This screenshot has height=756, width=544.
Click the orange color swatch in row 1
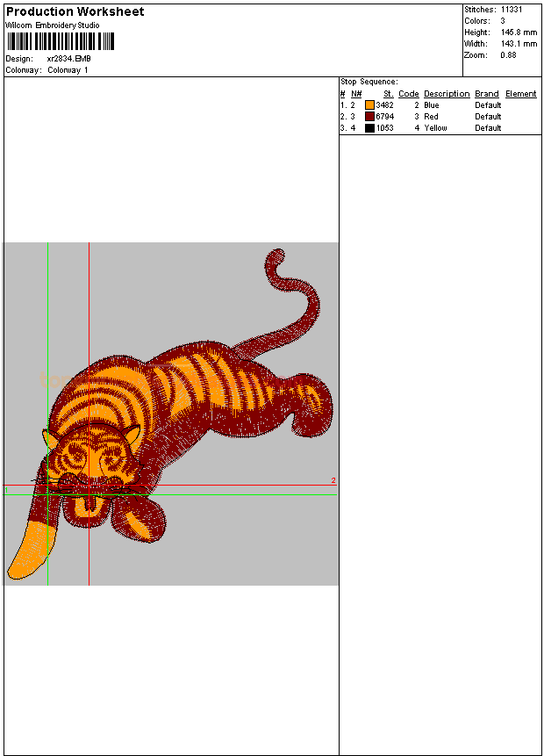coord(369,105)
